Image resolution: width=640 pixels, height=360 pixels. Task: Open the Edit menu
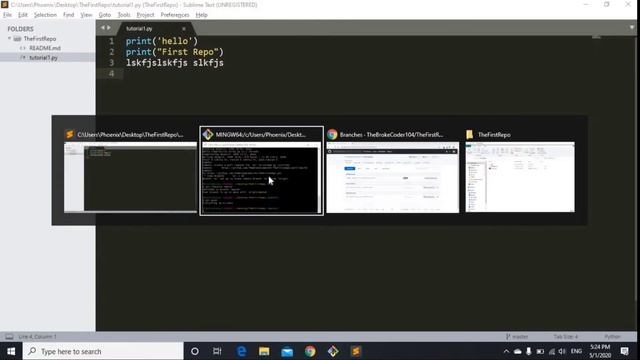tap(23, 15)
